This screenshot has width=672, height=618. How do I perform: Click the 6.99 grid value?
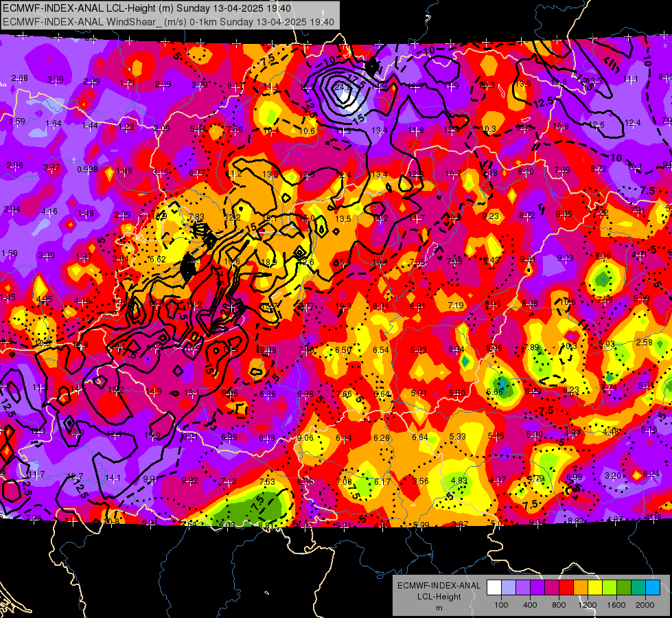575,477
